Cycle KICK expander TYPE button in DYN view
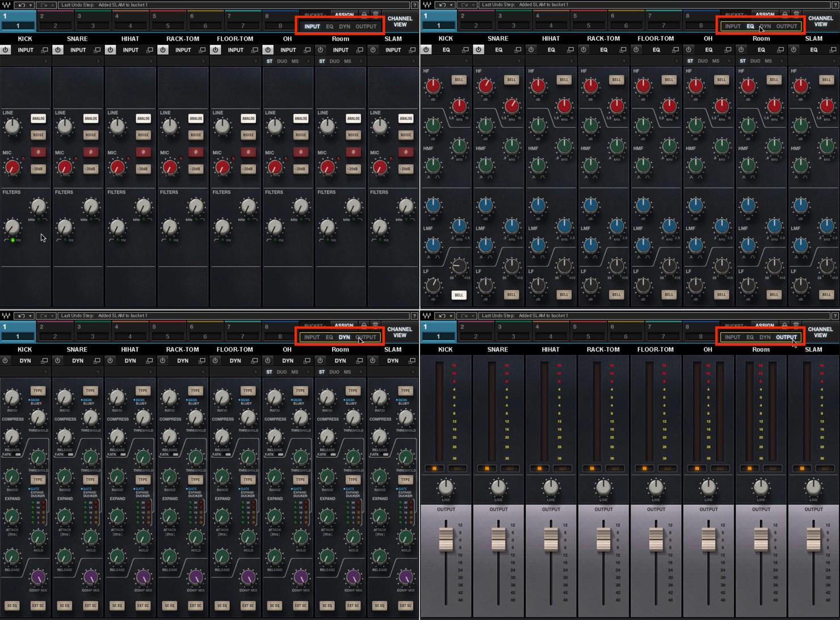This screenshot has height=620, width=840. coord(38,480)
